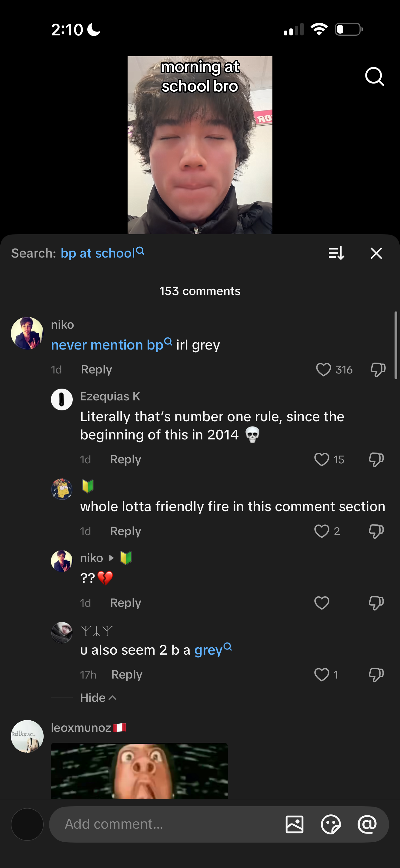400x868 pixels.
Task: Close the comments panel
Action: (x=376, y=253)
